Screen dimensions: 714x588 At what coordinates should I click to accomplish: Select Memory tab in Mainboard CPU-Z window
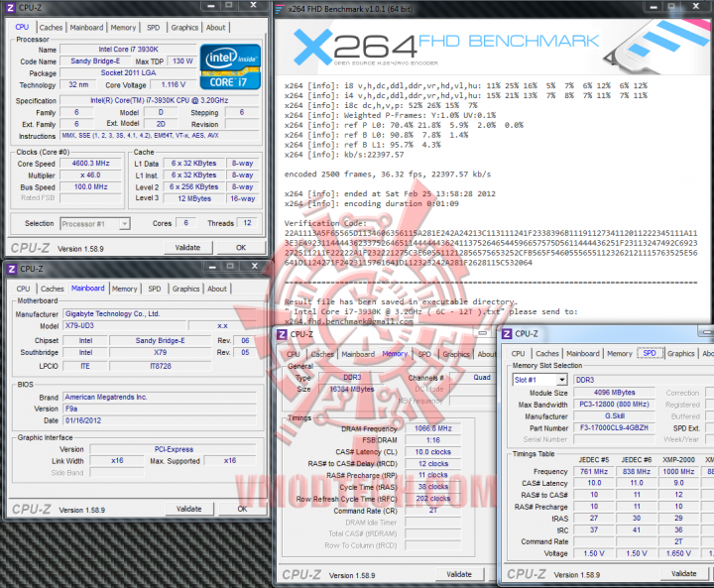[x=124, y=289]
